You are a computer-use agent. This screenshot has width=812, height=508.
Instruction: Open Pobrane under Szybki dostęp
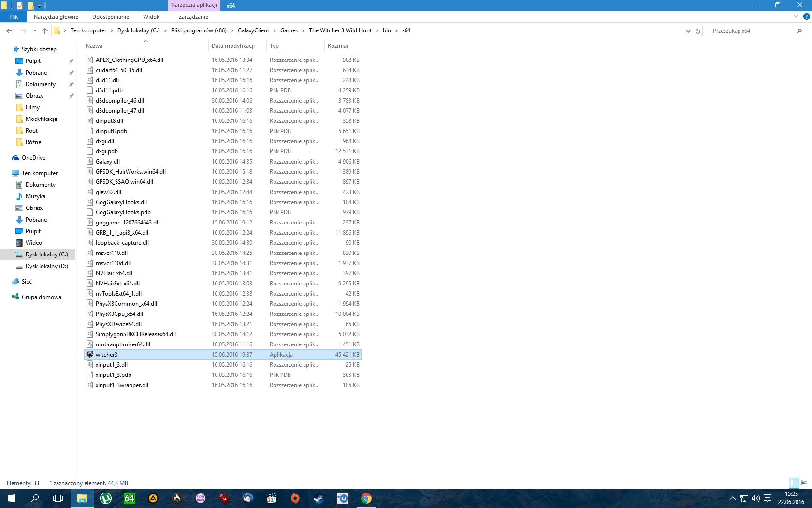[36, 73]
